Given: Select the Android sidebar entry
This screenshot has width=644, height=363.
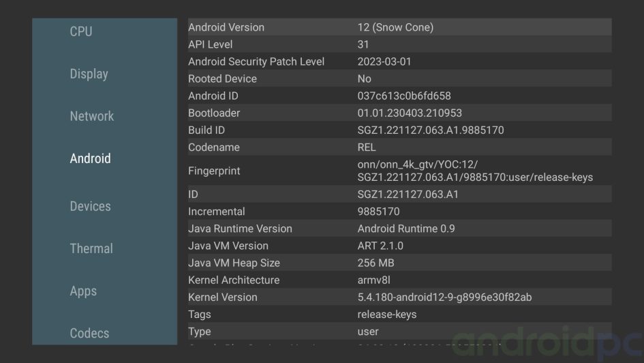Looking at the screenshot, I should tap(90, 158).
